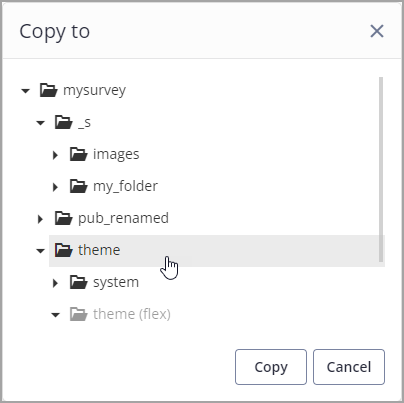The image size is (404, 403).
Task: Click the images folder icon
Action: (x=79, y=154)
